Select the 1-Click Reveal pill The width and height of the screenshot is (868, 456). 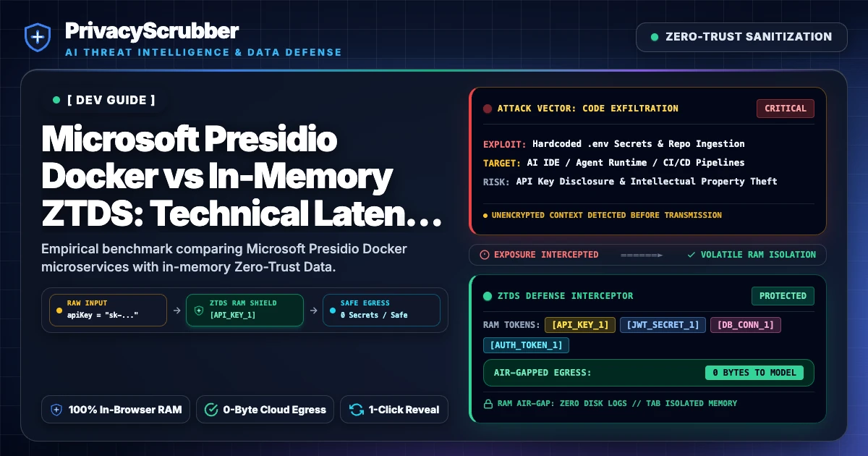394,410
